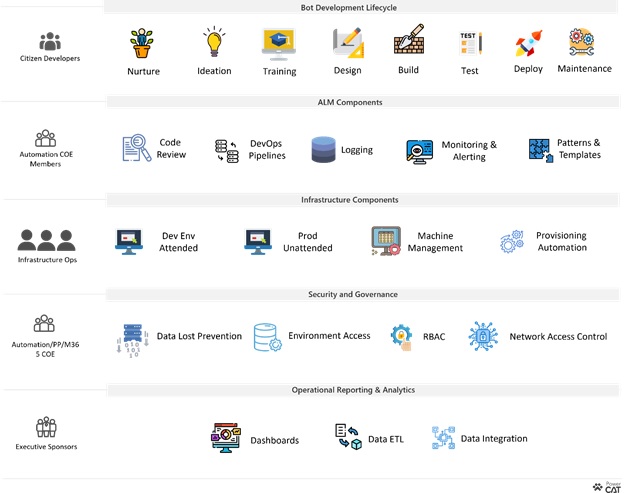Click the Deploy label

pos(528,69)
